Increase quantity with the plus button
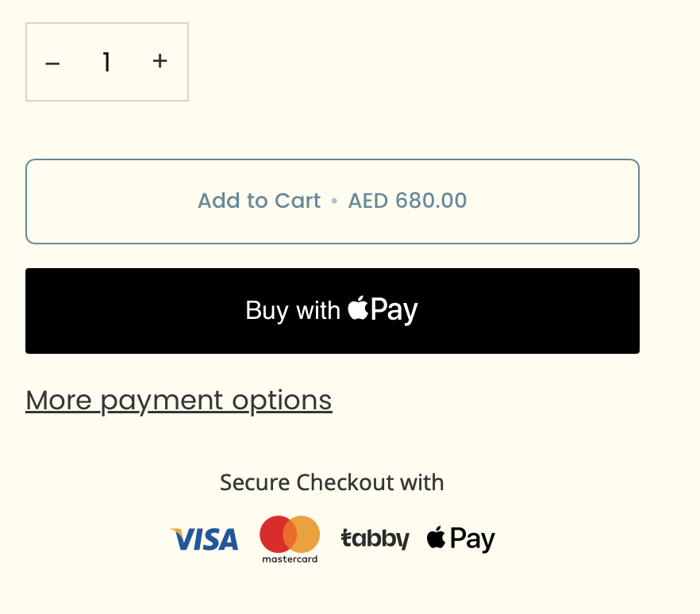This screenshot has width=700, height=614. coord(160,61)
